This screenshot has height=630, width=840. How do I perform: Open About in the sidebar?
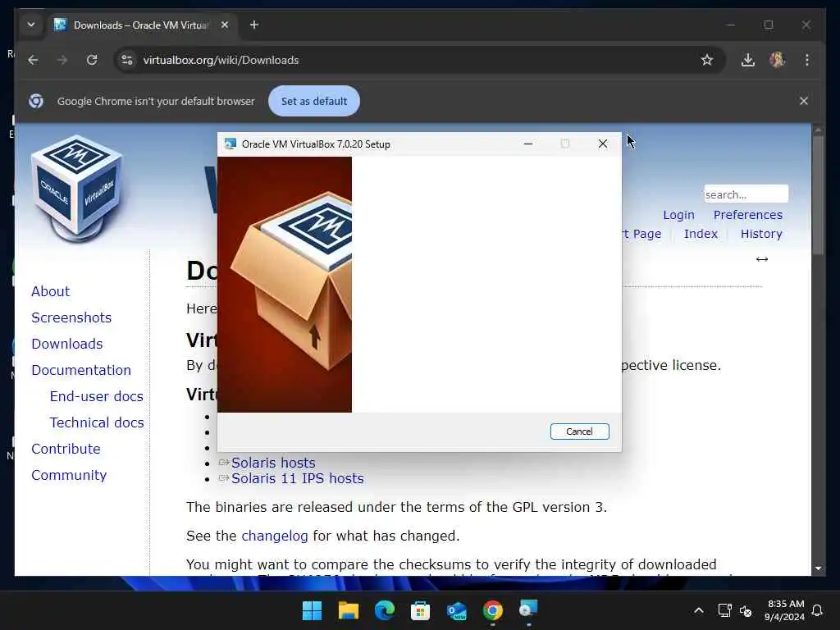50,291
